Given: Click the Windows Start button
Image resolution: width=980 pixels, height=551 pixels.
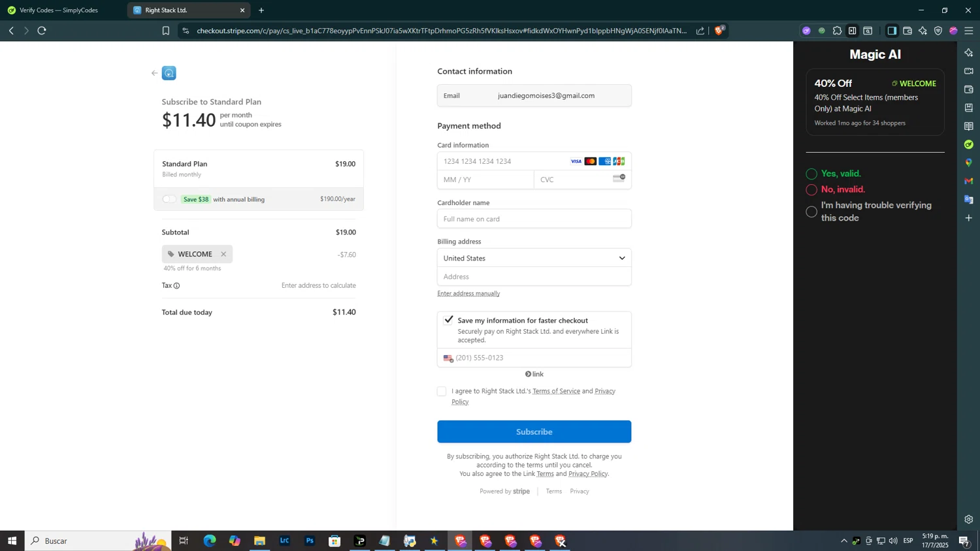Looking at the screenshot, I should point(12,541).
